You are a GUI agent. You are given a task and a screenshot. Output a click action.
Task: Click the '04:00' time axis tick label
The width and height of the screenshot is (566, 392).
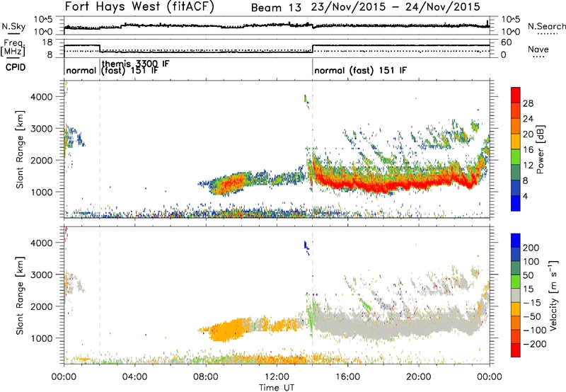[x=134, y=377]
